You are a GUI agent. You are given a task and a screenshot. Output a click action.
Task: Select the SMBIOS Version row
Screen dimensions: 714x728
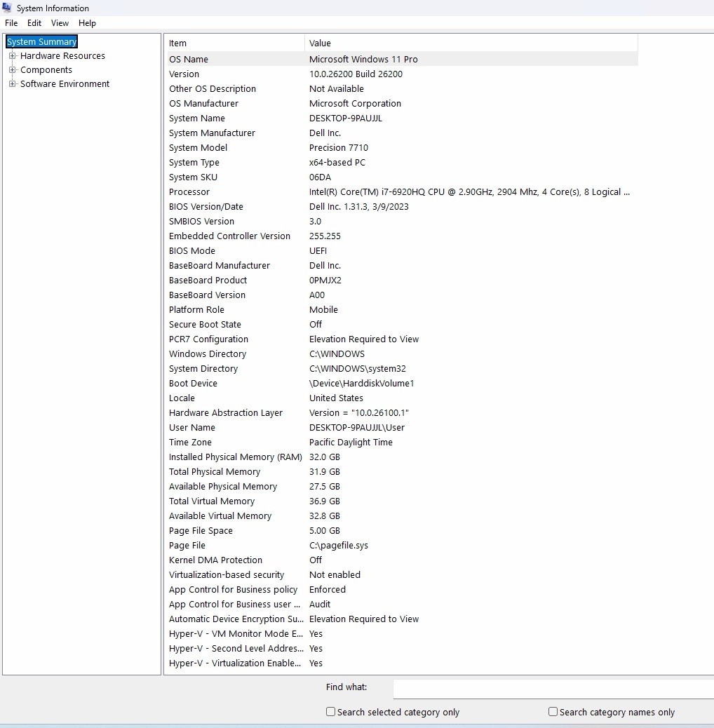pos(403,222)
